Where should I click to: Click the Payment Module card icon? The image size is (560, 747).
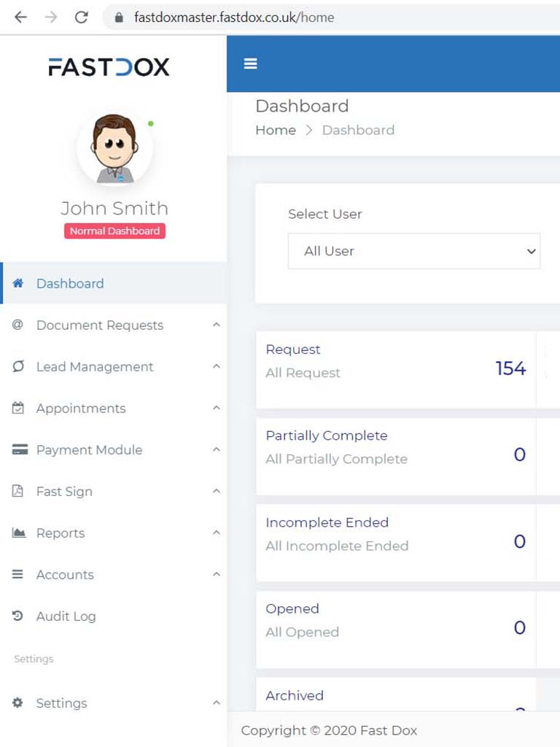click(x=20, y=450)
